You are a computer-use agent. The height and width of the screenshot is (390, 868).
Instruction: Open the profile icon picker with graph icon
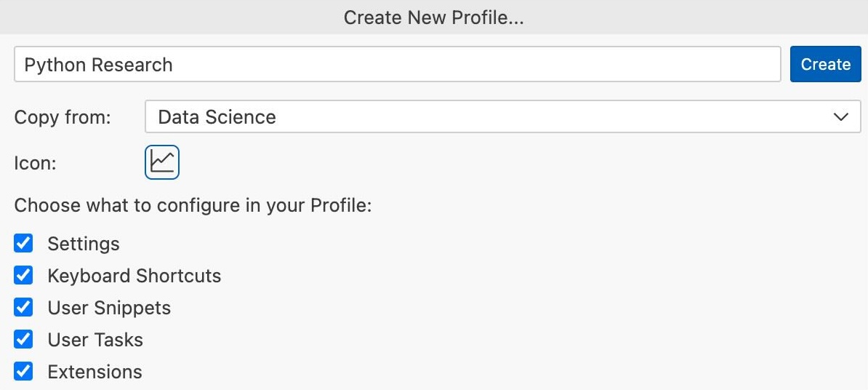click(162, 162)
